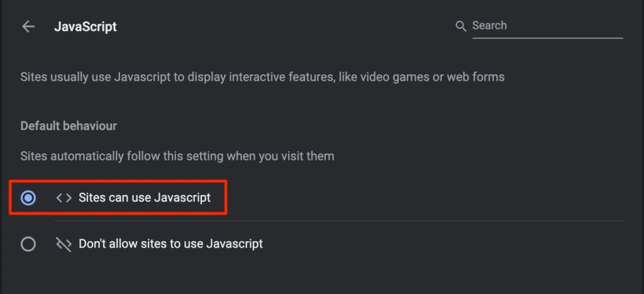Click the underline beneath the Search field
The width and height of the screenshot is (644, 294).
[x=547, y=38]
